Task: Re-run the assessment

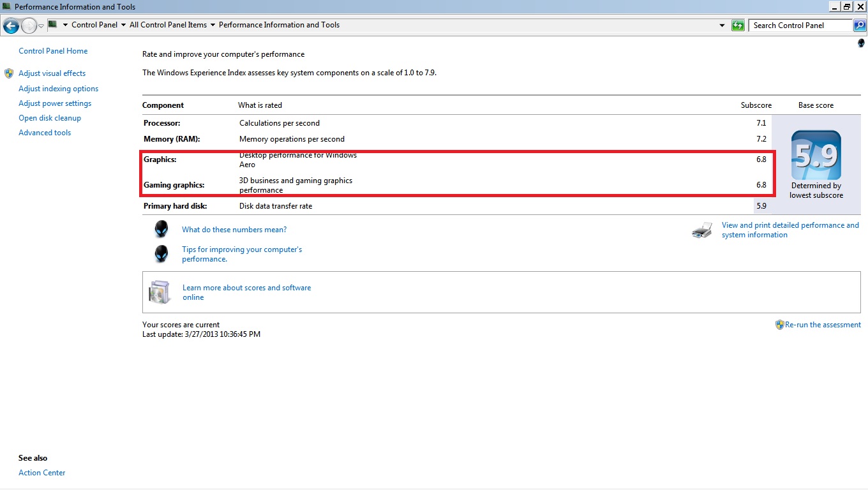Action: click(x=823, y=325)
